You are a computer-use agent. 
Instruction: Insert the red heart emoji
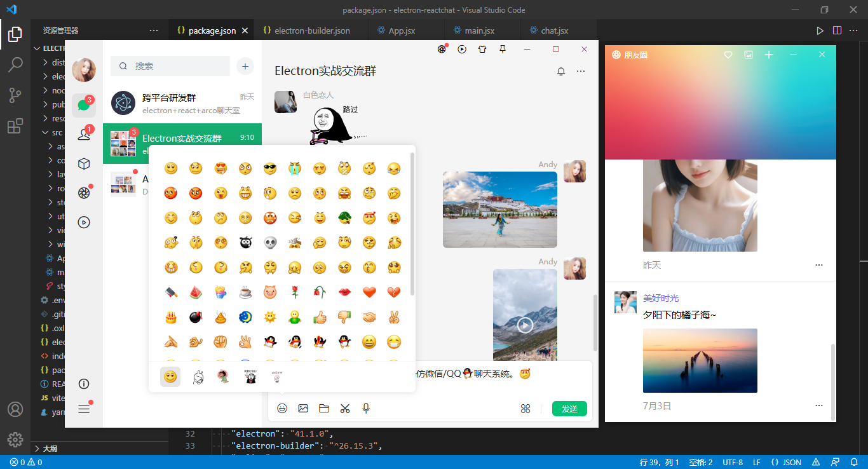369,292
